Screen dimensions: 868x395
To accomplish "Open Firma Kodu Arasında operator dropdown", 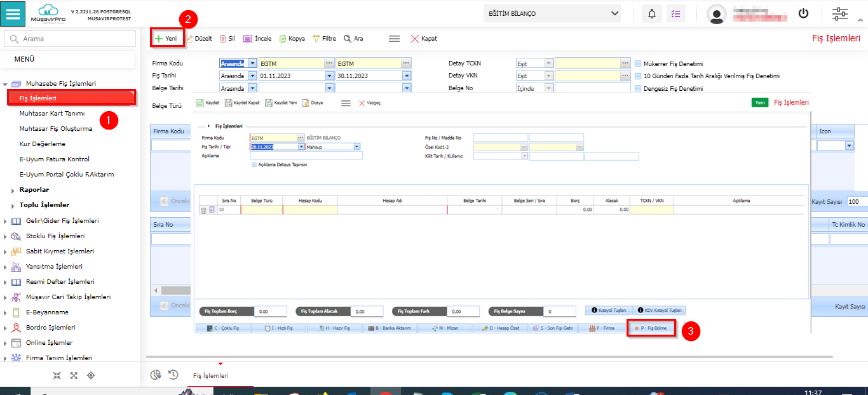I will [x=253, y=64].
